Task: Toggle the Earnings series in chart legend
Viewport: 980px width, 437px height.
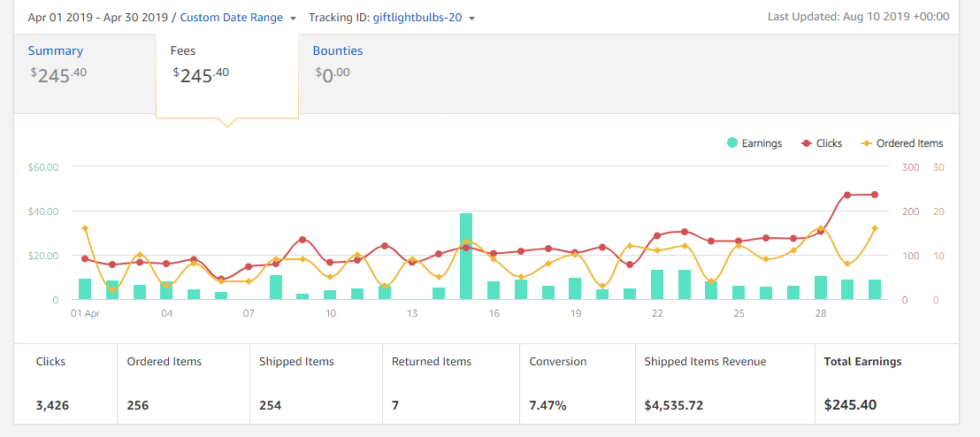Action: [x=754, y=143]
